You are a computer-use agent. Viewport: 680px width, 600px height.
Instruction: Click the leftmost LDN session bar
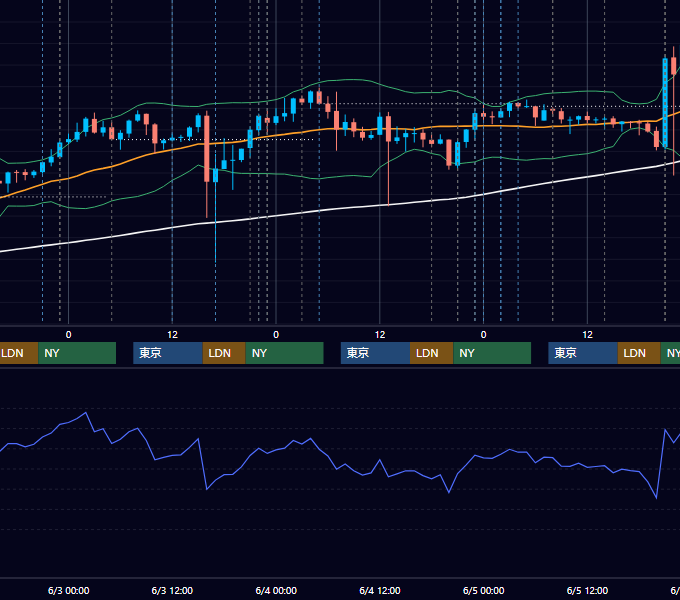[19, 353]
